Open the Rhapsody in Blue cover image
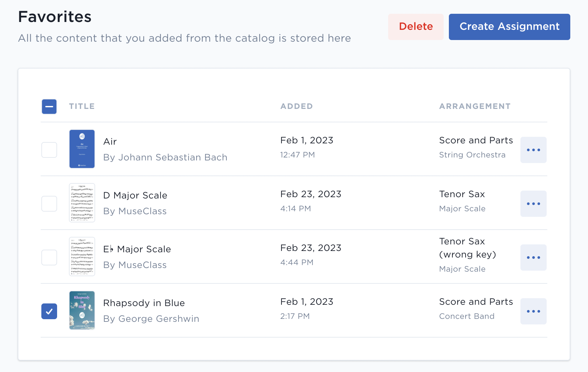588x372 pixels. click(82, 310)
